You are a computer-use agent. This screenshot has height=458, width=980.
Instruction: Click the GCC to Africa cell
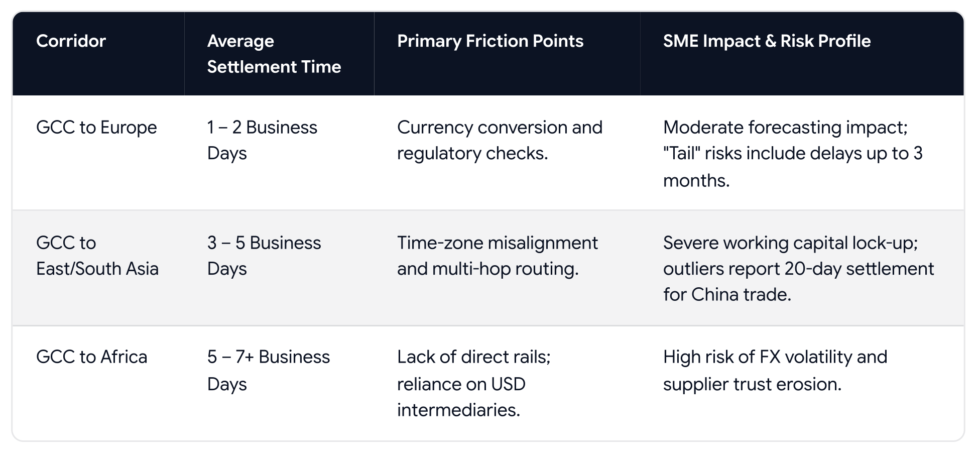pyautogui.click(x=92, y=357)
